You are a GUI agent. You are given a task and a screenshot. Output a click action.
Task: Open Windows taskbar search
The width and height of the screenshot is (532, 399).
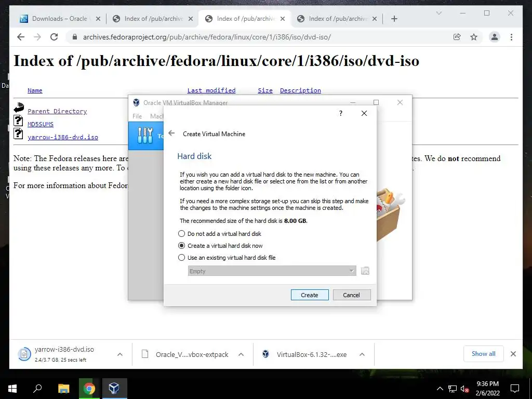coord(37,389)
